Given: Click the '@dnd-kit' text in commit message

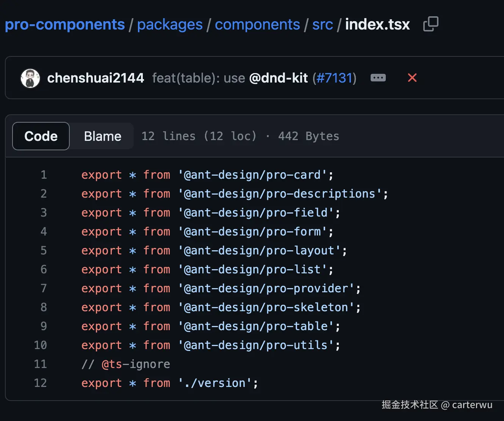Looking at the screenshot, I should coord(279,78).
